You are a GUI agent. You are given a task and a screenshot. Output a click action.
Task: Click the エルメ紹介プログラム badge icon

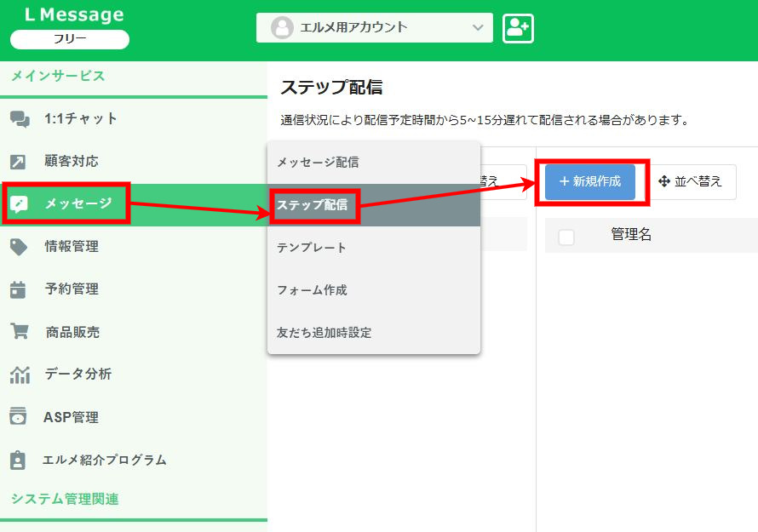(x=19, y=460)
